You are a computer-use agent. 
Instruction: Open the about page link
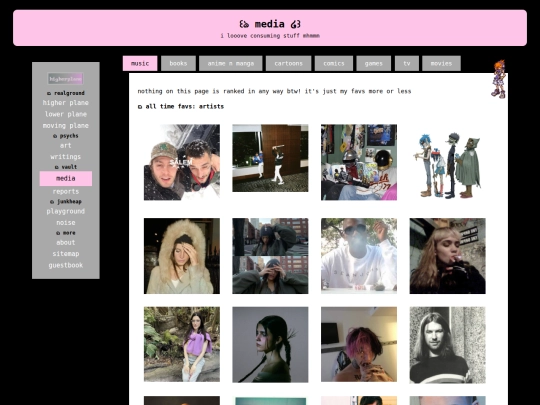pos(65,242)
